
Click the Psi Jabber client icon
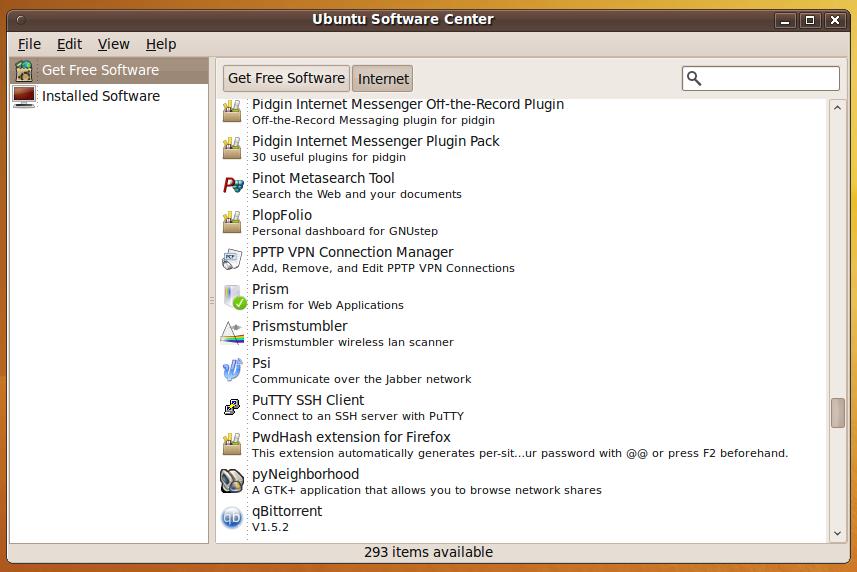(x=232, y=370)
